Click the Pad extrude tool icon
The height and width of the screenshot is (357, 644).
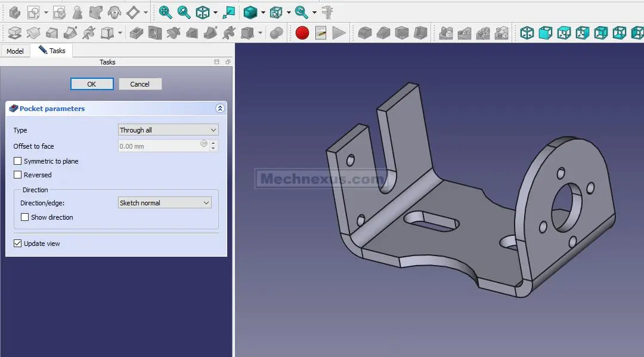14,33
